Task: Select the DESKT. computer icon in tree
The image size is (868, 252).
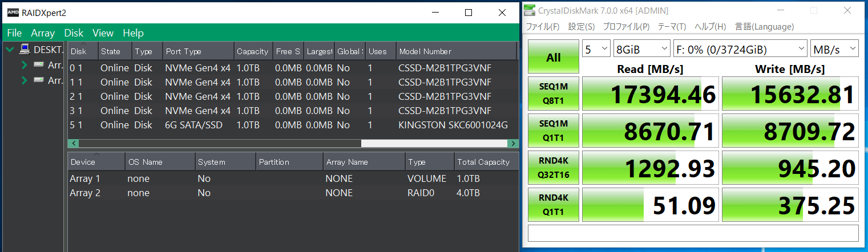Action: 25,50
